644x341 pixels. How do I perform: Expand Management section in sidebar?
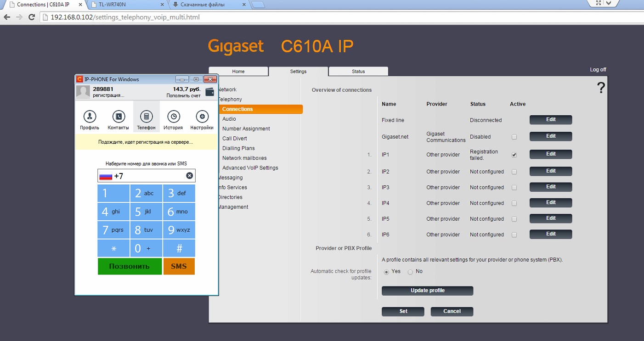[x=233, y=207]
